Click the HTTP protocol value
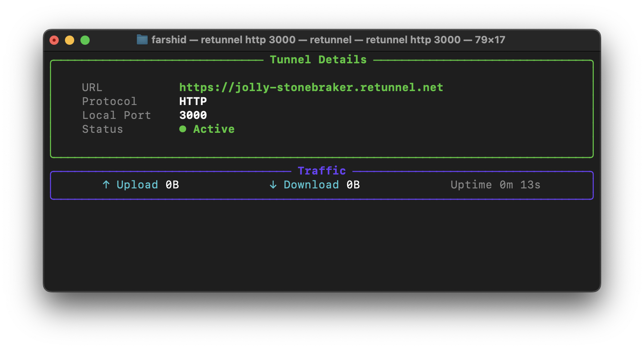Image resolution: width=644 pixels, height=349 pixels. click(193, 101)
